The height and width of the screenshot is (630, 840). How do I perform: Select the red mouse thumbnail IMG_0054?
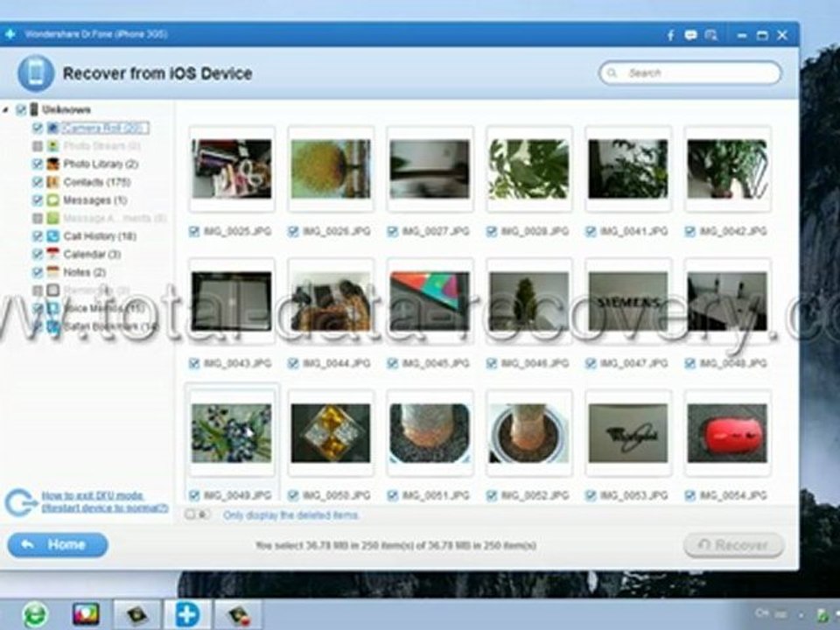727,433
